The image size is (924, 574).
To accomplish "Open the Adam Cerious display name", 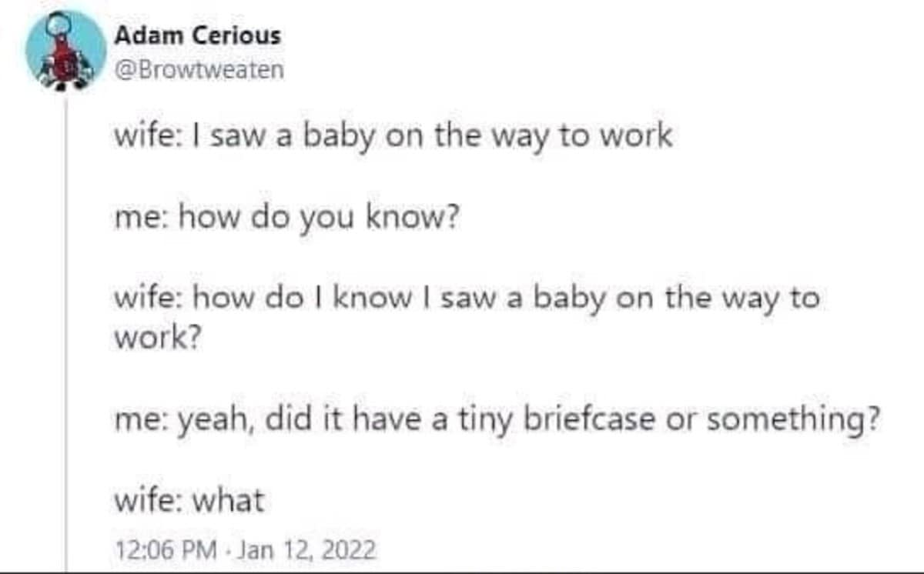I will point(198,35).
